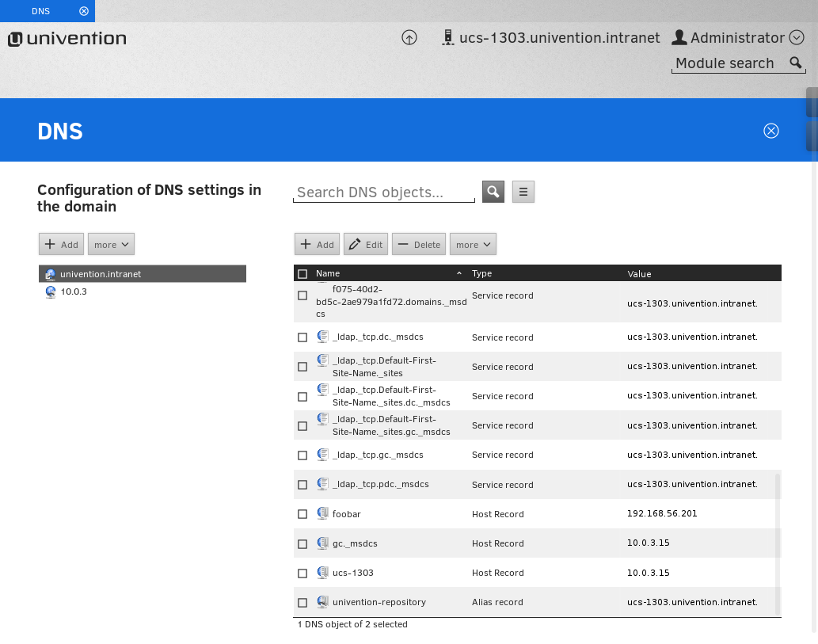Click the ucs-1303 server icon in header
The image size is (818, 644).
point(447,38)
